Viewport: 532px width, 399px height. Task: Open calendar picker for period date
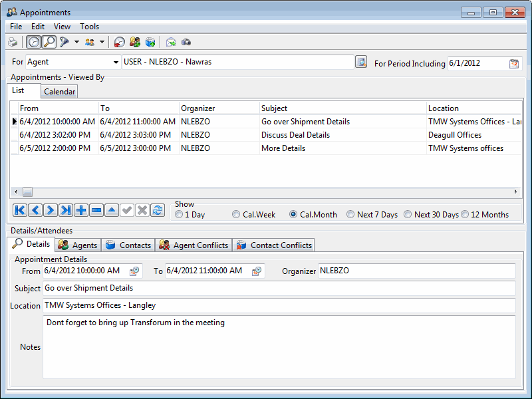pos(514,64)
